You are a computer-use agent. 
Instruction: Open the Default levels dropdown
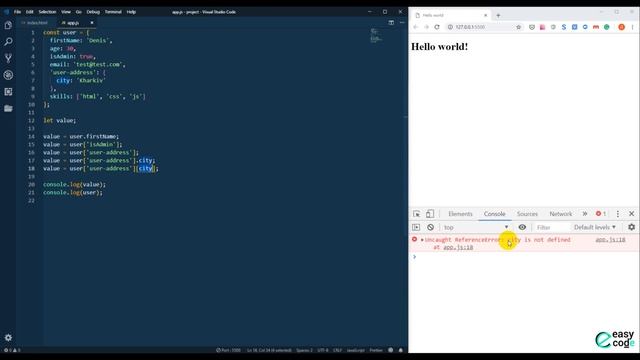594,227
